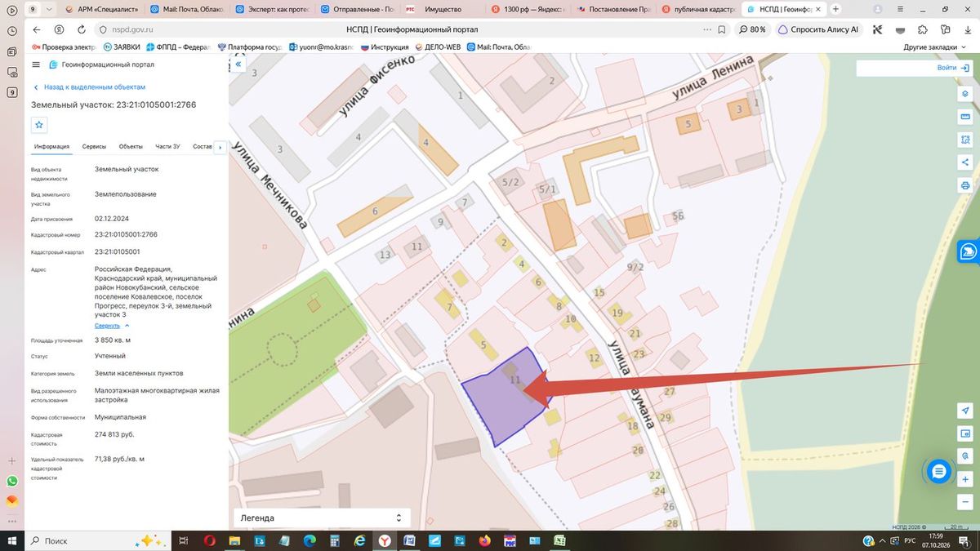
Task: Expand Другие закладки bookmarks folder
Action: pos(934,47)
